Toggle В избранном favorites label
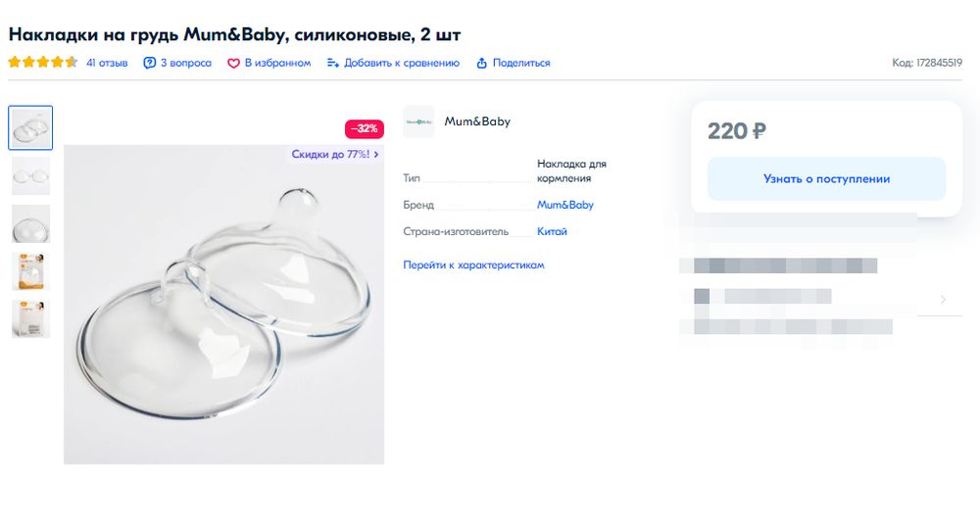 pos(277,63)
